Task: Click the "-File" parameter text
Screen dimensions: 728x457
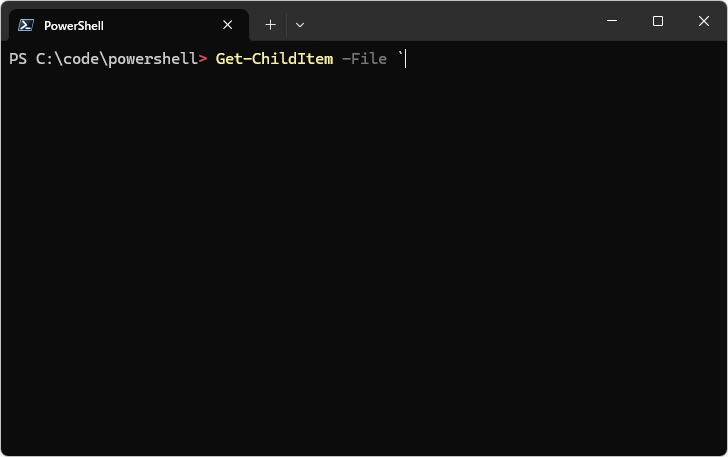Action: pyautogui.click(x=364, y=59)
